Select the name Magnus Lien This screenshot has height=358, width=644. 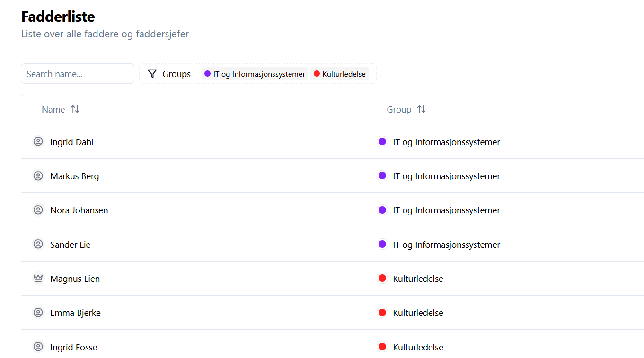75,279
